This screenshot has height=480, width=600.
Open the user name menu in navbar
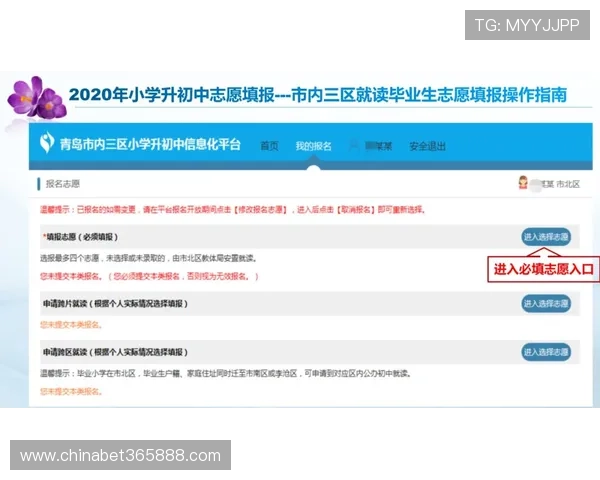tap(378, 146)
